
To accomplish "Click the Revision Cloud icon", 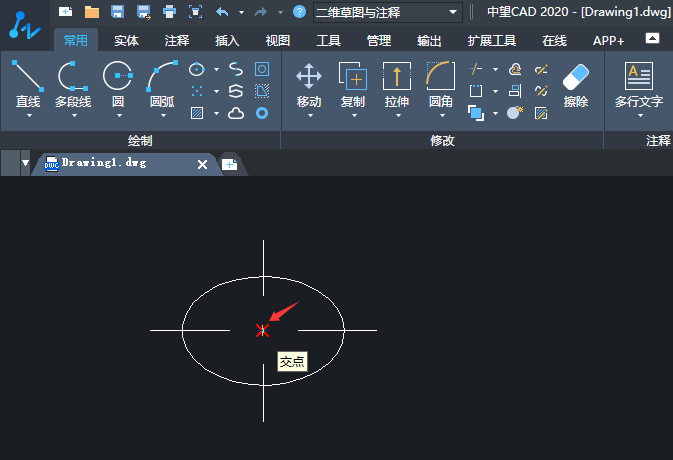I will (x=236, y=113).
